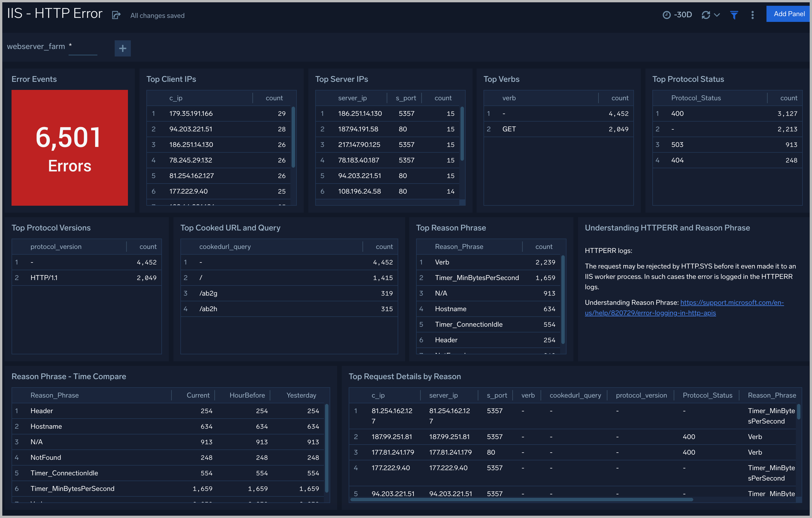
Task: Click the + button to add filter variable
Action: point(122,47)
